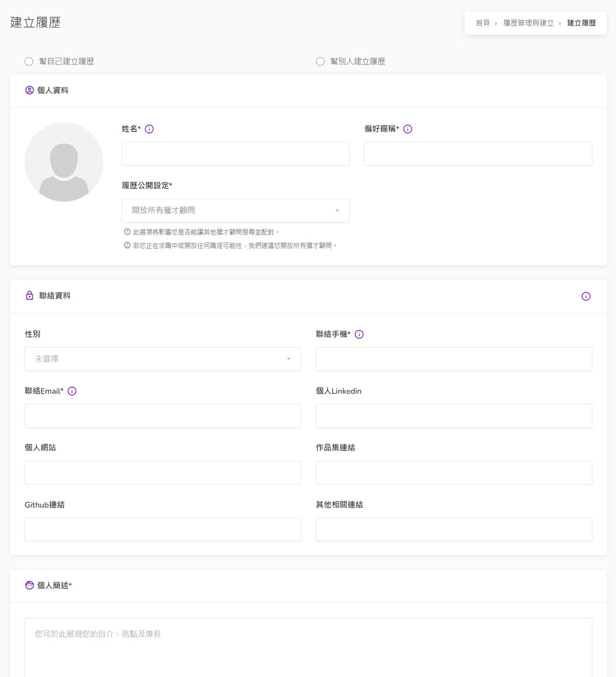Click the lock icon beside 聯絡資料

[30, 296]
